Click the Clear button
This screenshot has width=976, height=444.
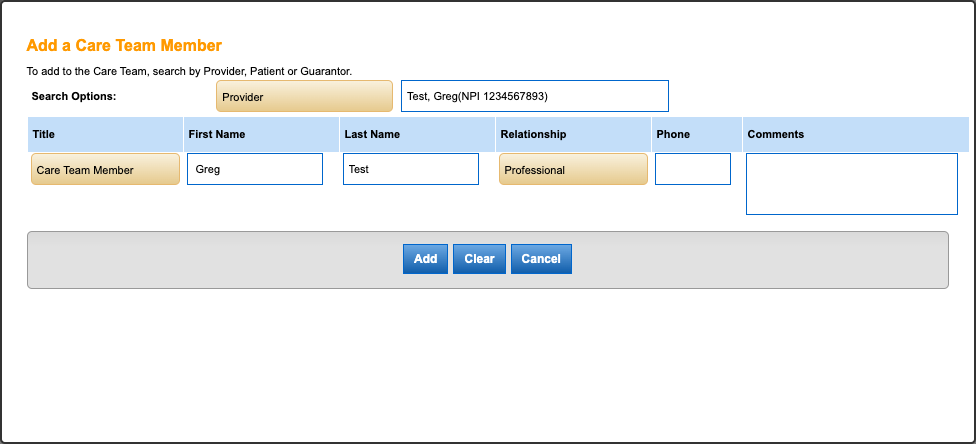coord(479,259)
